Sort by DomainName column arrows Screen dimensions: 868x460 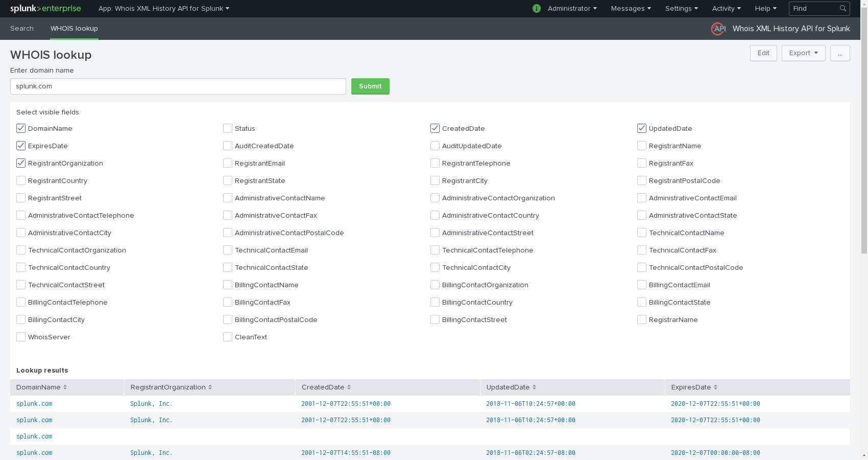pos(65,387)
